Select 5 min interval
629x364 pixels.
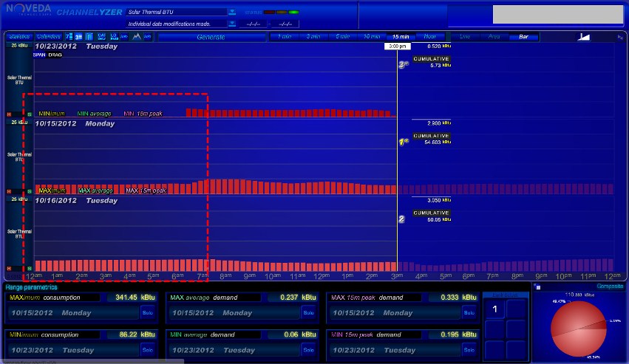(342, 36)
